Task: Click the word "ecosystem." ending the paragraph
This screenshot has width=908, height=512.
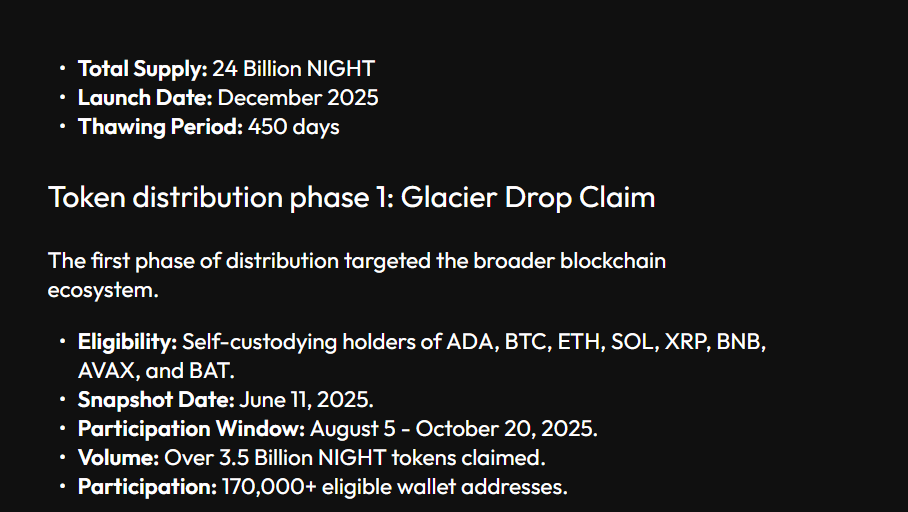Action: [103, 290]
